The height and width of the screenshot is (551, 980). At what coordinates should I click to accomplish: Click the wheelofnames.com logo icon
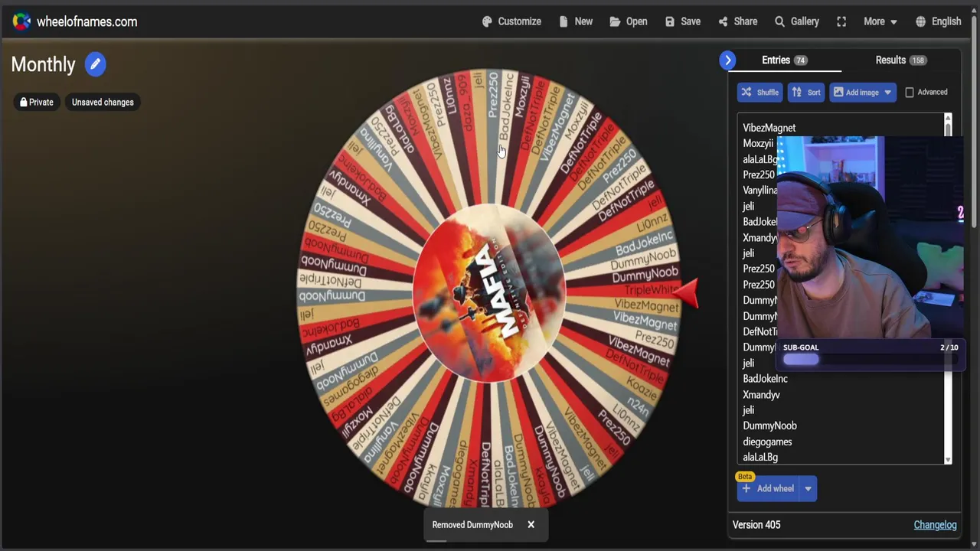click(21, 21)
